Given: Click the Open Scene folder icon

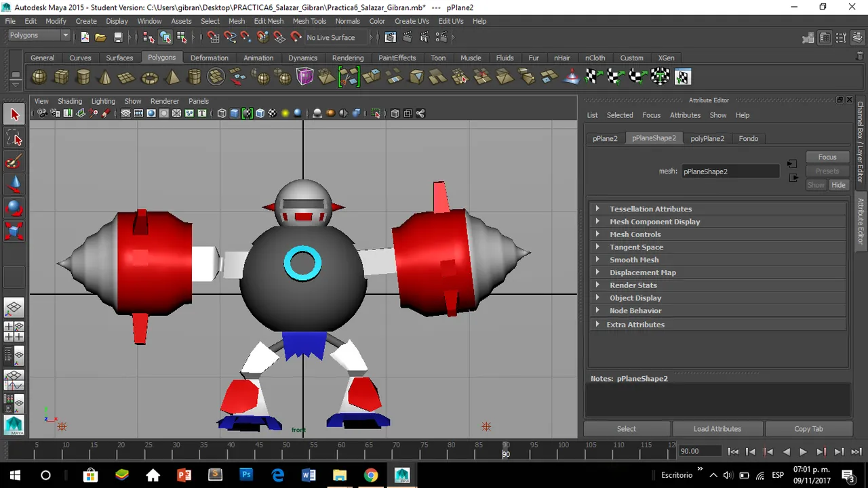Looking at the screenshot, I should (x=100, y=37).
